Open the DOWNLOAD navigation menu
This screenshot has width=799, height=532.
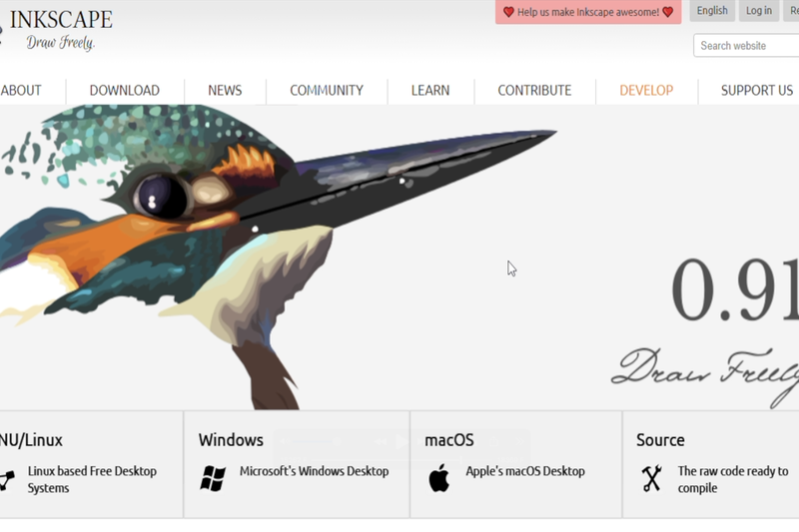pos(124,91)
